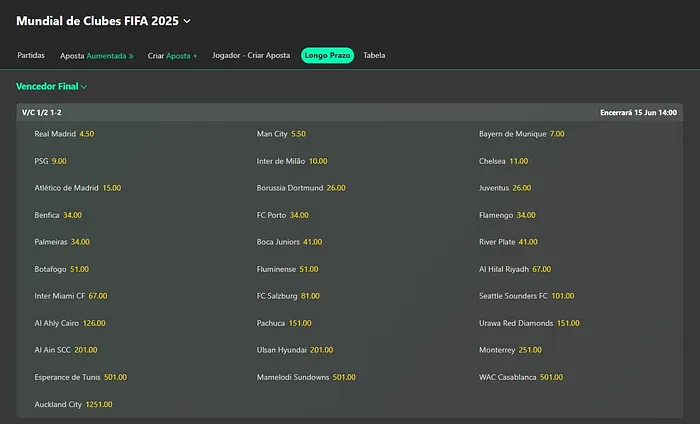Choose Ulsan Hyundai 201.00
Viewport: 700px width, 424px height.
click(295, 350)
